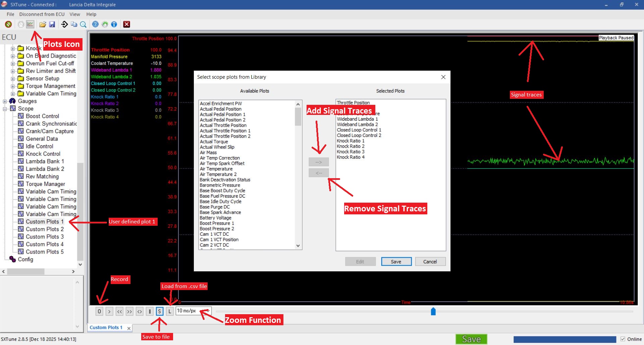Click Cancel in the scope plots dialog
This screenshot has width=644, height=345.
pos(430,262)
